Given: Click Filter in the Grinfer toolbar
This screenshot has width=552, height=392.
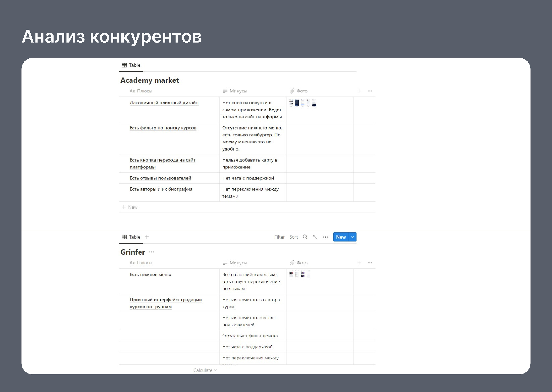Looking at the screenshot, I should pos(279,237).
